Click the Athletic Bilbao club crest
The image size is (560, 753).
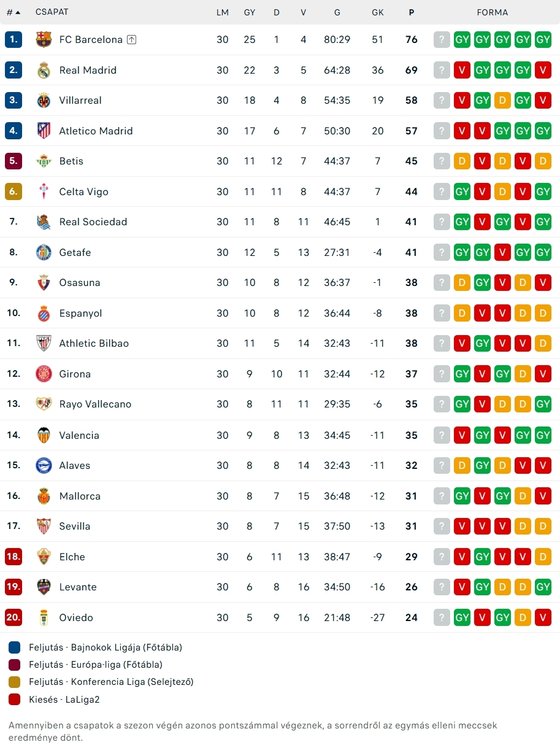click(44, 344)
